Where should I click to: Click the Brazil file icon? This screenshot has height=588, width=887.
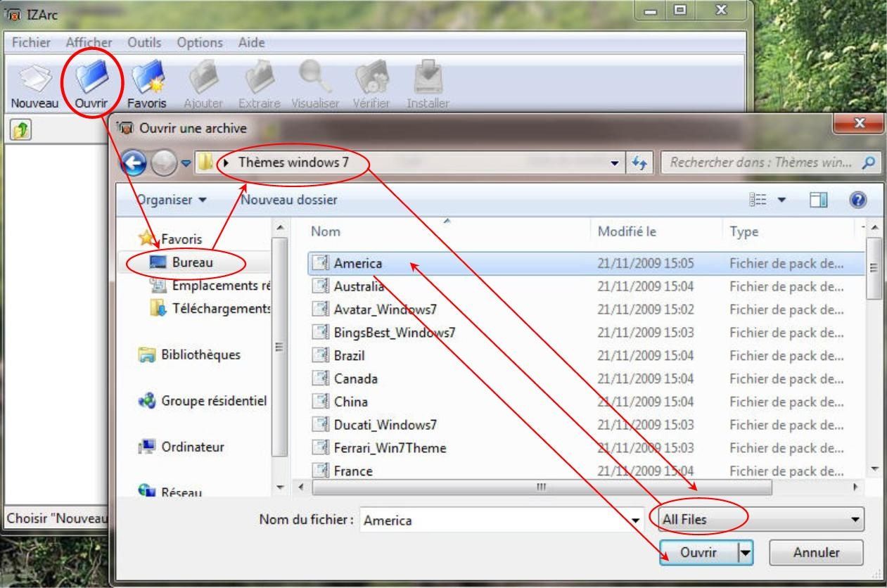321,356
